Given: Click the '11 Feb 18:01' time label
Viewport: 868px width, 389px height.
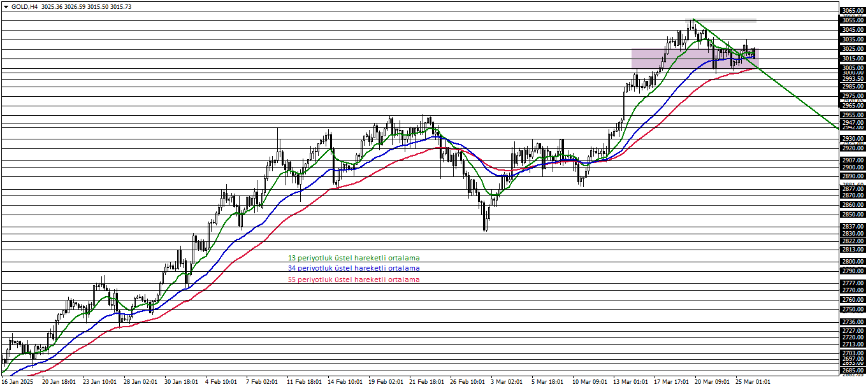Looking at the screenshot, I should coord(304,383).
